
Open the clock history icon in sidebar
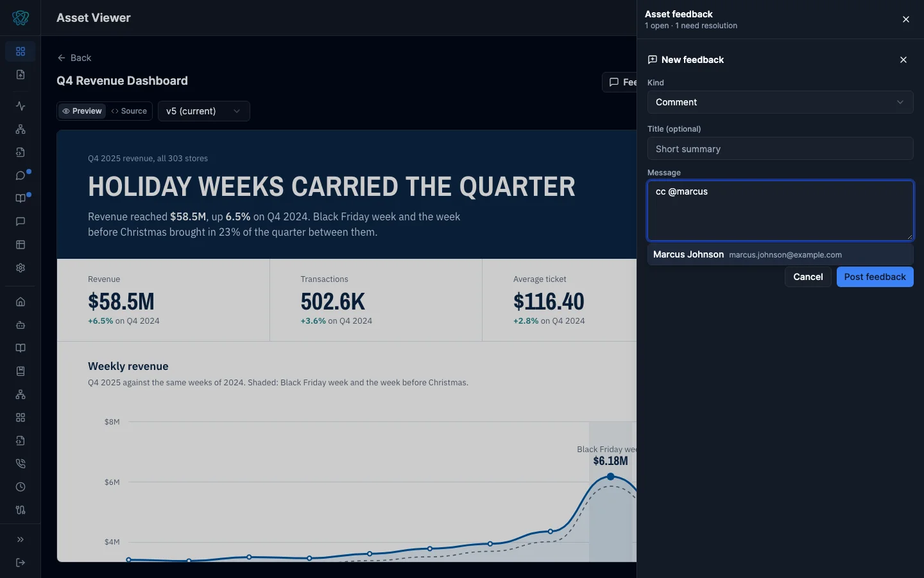(x=21, y=487)
